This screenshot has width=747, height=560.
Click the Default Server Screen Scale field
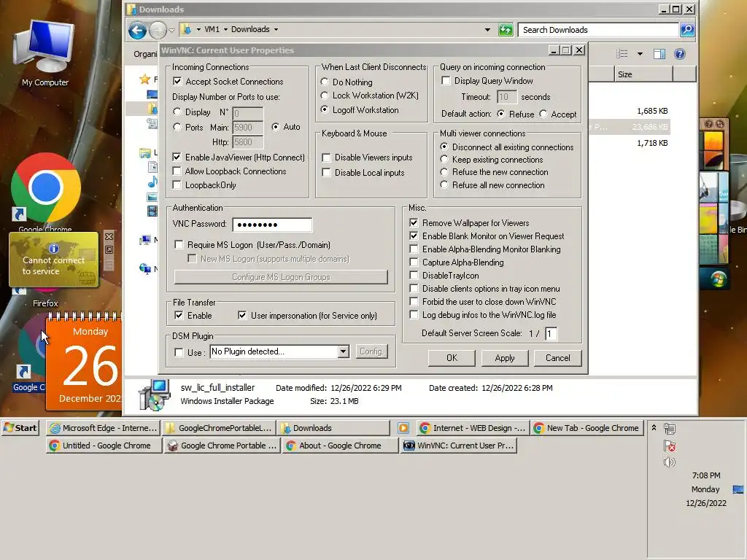pos(551,333)
